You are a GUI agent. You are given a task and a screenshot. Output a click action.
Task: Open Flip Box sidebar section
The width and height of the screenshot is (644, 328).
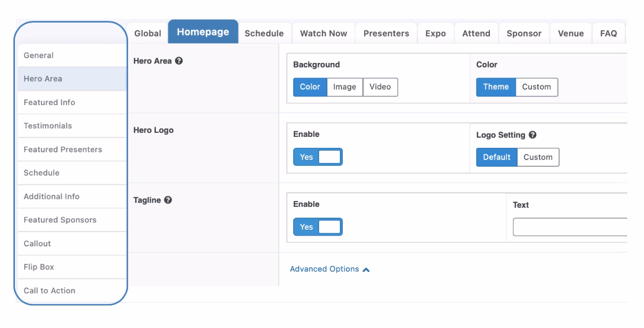39,267
